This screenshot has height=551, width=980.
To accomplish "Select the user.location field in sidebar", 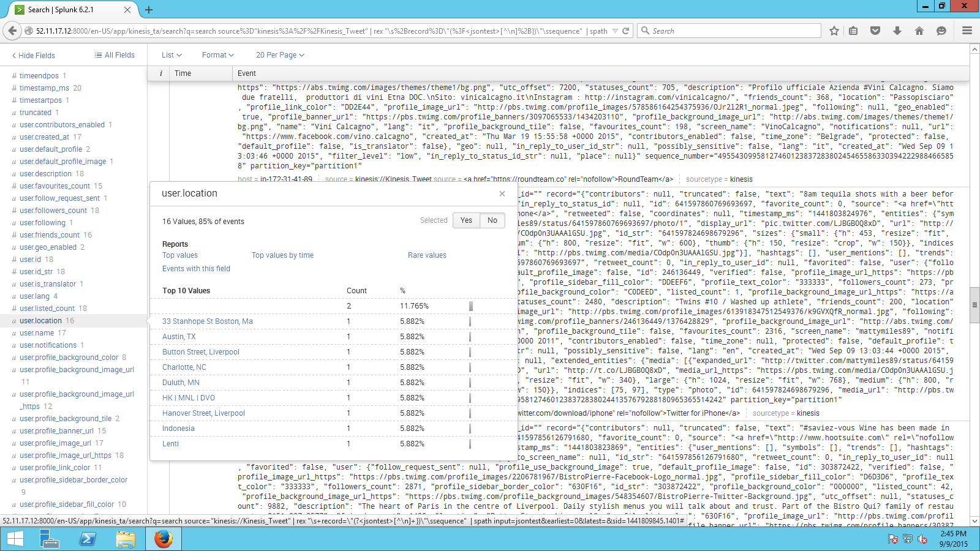I will (40, 321).
